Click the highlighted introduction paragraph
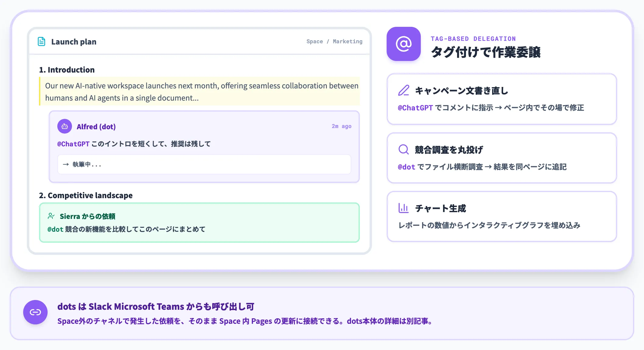This screenshot has width=644, height=350. (200, 91)
